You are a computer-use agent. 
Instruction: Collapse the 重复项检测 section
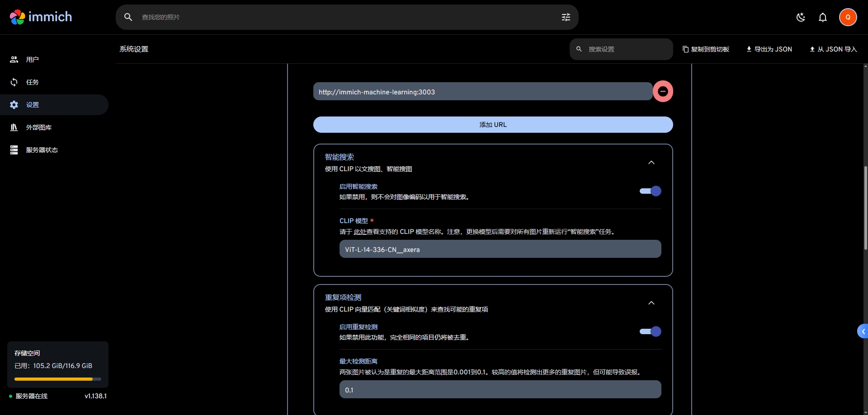[651, 303]
